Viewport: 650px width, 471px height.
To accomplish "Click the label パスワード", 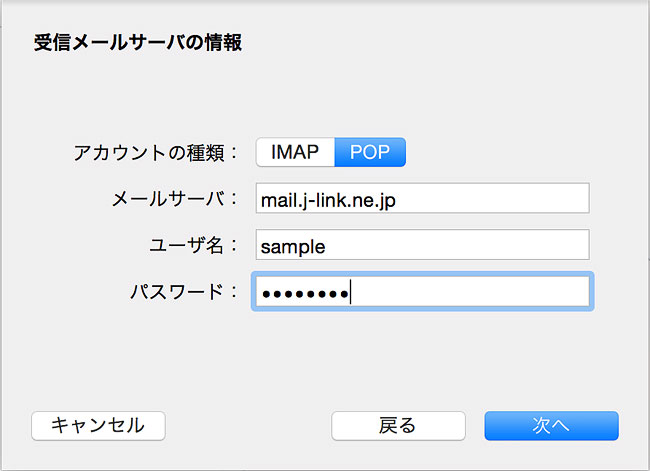I will (x=184, y=291).
